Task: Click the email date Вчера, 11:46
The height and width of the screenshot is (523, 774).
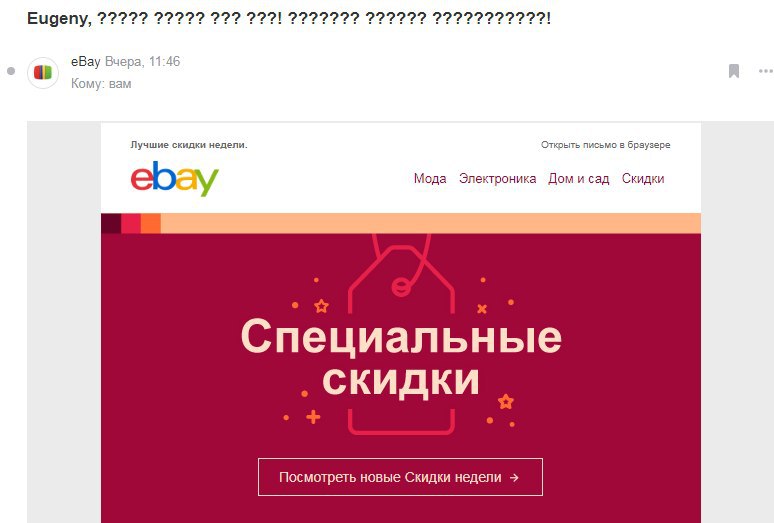Action: (x=143, y=62)
